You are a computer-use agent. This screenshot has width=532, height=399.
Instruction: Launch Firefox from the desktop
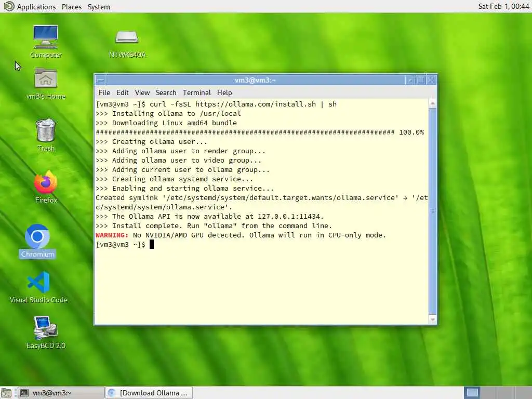[x=46, y=187]
